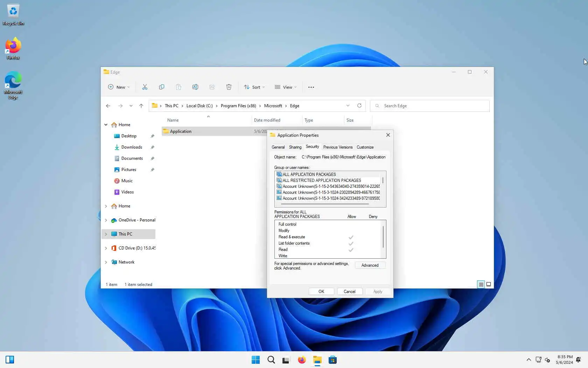Image resolution: width=588 pixels, height=368 pixels.
Task: Open File Explorer from the taskbar
Action: point(317,360)
